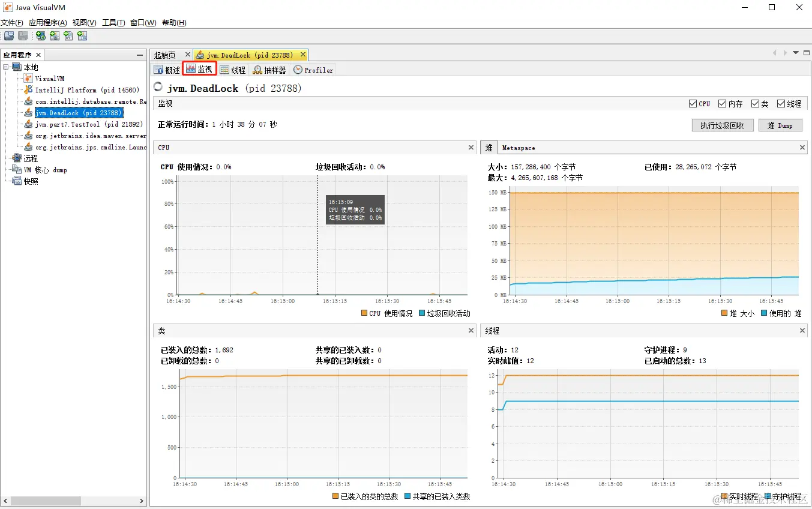Click the Java icon beside jvm.part7.TestTool
The image size is (812, 509).
point(28,124)
